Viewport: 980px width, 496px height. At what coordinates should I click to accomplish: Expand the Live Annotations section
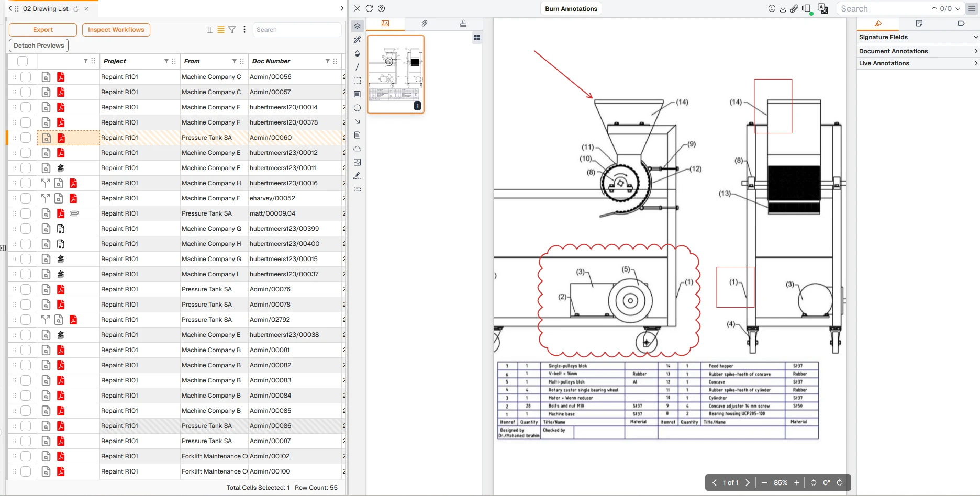tap(918, 63)
